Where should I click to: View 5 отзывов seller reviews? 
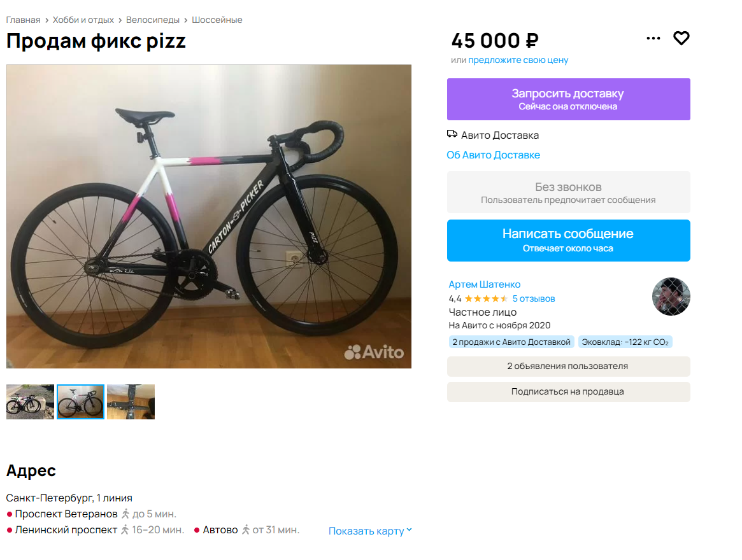tap(534, 299)
